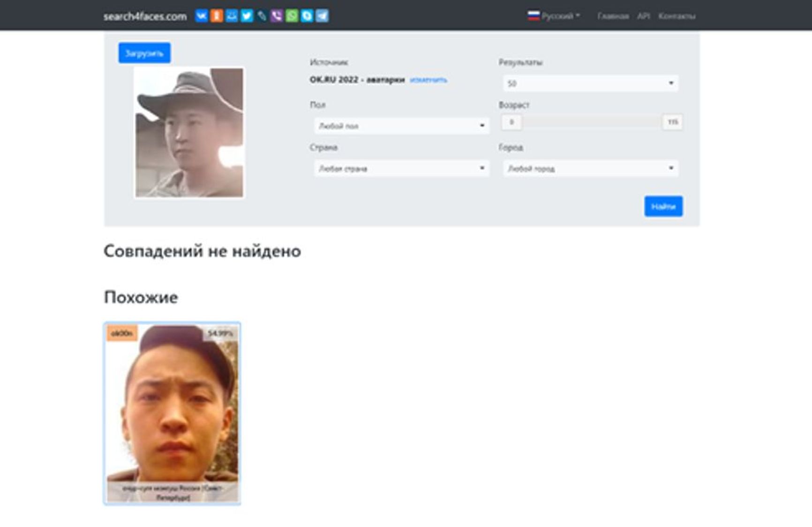Open the Русский language dropdown
Screen dimensions: 812x527
tap(554, 16)
